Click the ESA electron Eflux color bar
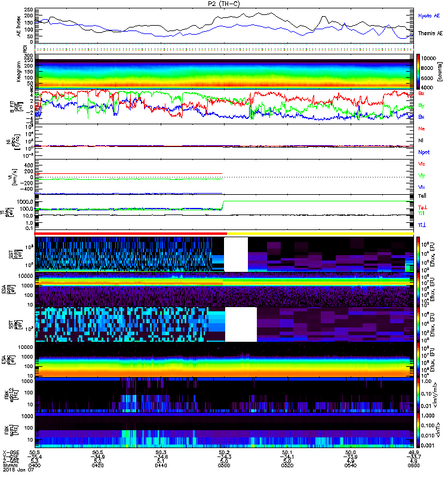This screenshot has width=448, height=478. tap(418, 360)
